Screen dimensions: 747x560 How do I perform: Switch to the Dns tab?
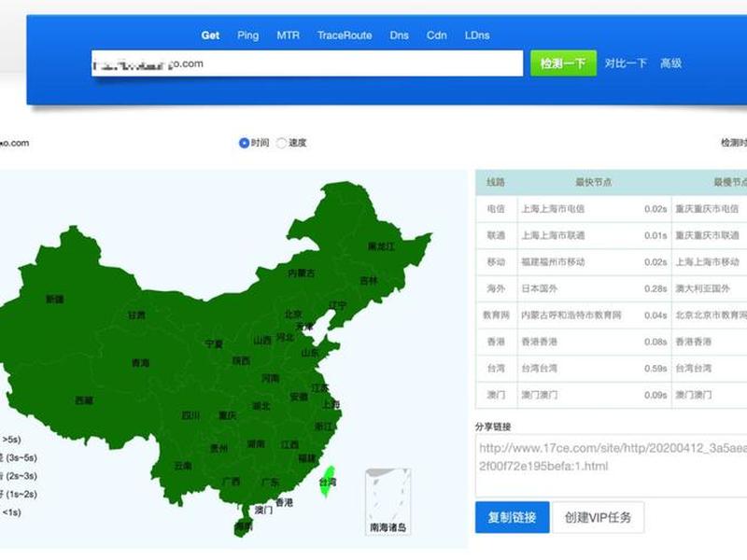(x=400, y=35)
